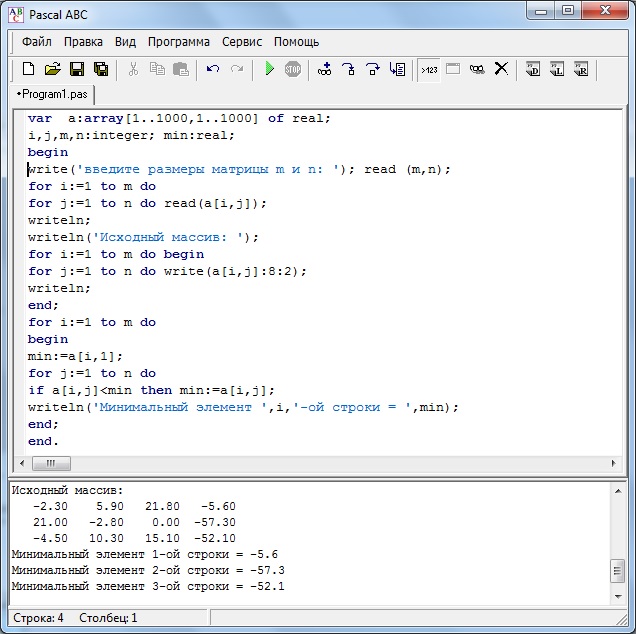636x634 pixels.
Task: Click the Save All icon
Action: coord(101,69)
